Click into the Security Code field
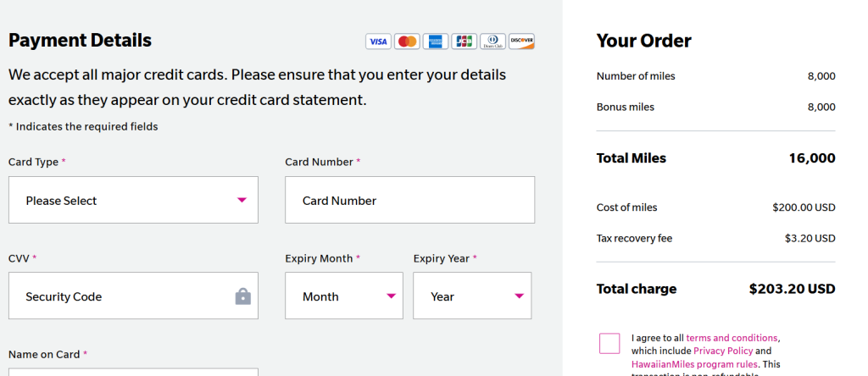This screenshot has height=376, width=868. (119, 296)
